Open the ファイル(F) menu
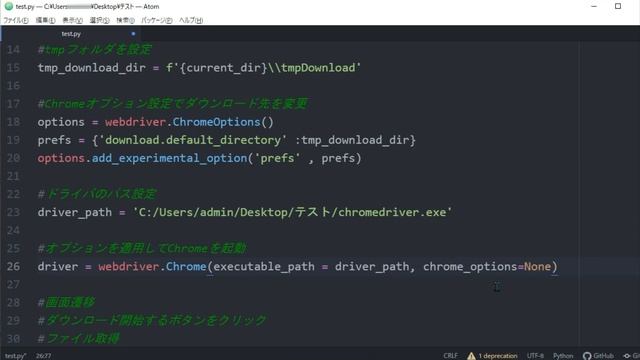Image resolution: width=640 pixels, height=360 pixels. pyautogui.click(x=16, y=20)
